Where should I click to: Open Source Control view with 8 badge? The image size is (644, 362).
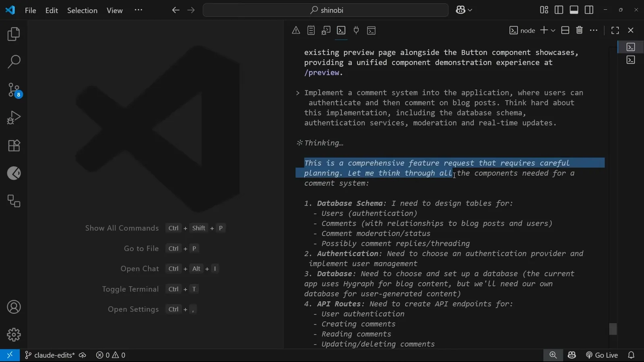click(14, 90)
